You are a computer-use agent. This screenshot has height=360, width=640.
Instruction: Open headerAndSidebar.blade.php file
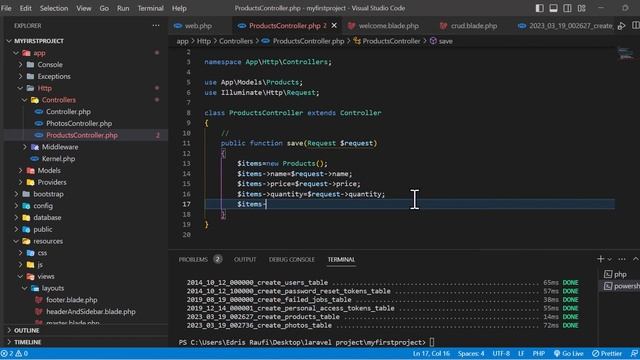[x=91, y=312]
